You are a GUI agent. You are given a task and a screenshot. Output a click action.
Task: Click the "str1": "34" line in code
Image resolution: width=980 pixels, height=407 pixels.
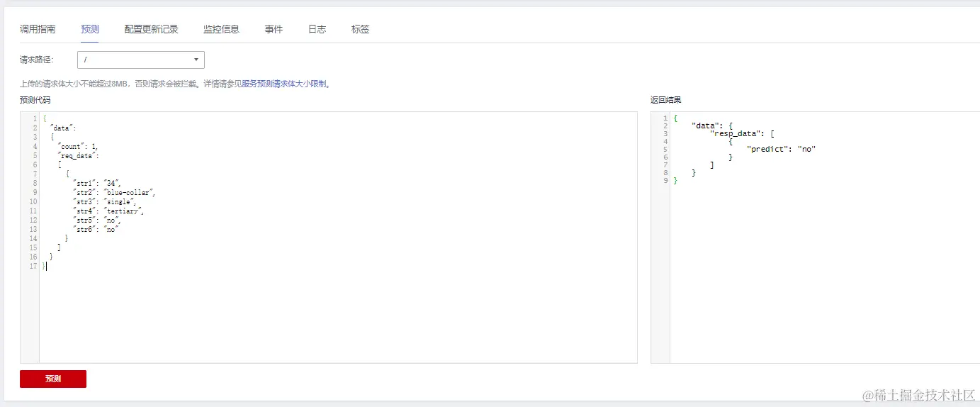97,183
